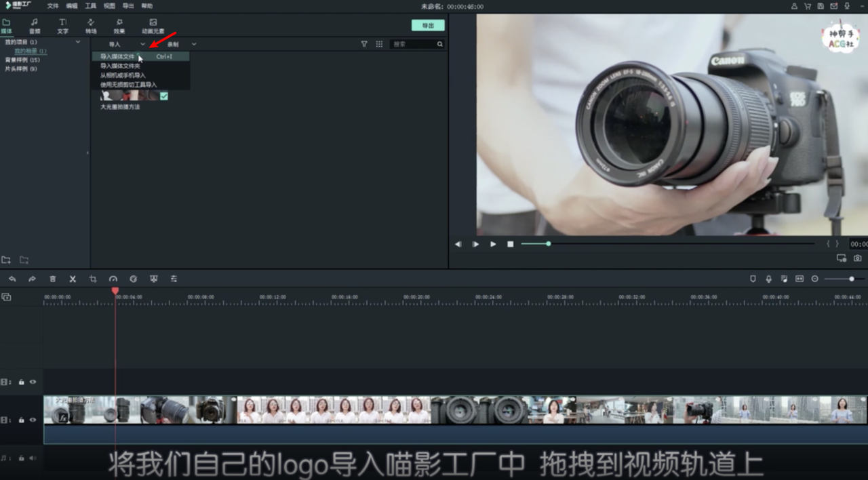Image resolution: width=868 pixels, height=480 pixels.
Task: Select 背景样例 (15) folder
Action: tap(22, 60)
